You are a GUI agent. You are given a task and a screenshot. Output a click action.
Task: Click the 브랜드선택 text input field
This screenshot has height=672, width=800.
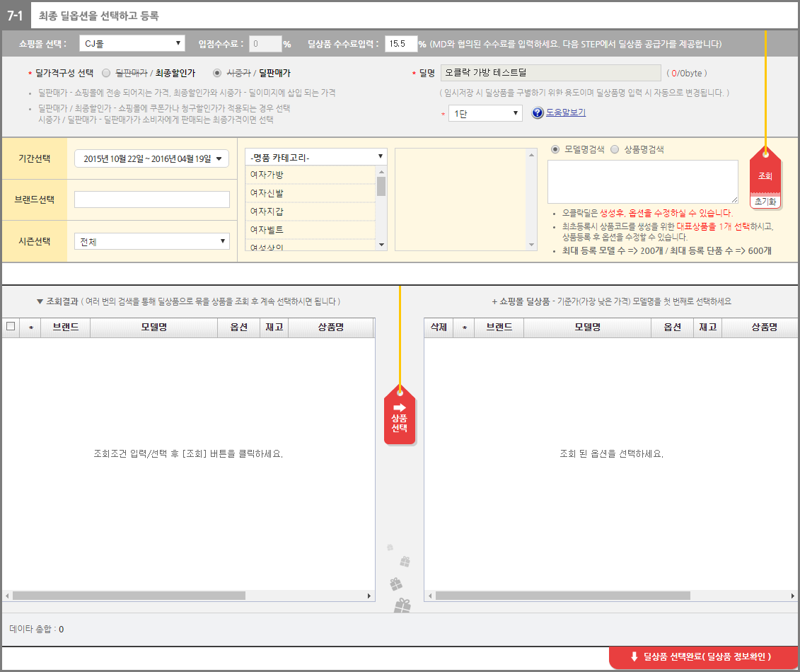(x=151, y=199)
